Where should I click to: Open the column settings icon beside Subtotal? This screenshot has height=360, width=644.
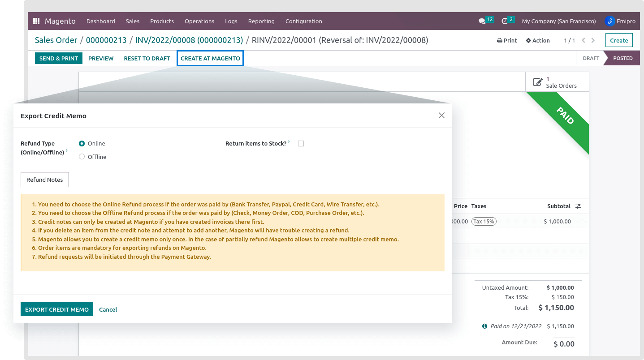(578, 206)
